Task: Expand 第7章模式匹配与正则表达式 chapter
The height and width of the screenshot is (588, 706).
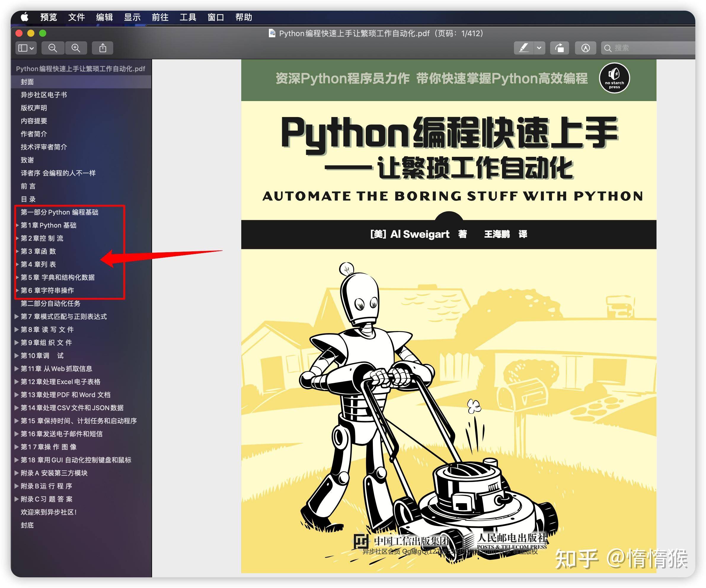Action: [x=17, y=317]
